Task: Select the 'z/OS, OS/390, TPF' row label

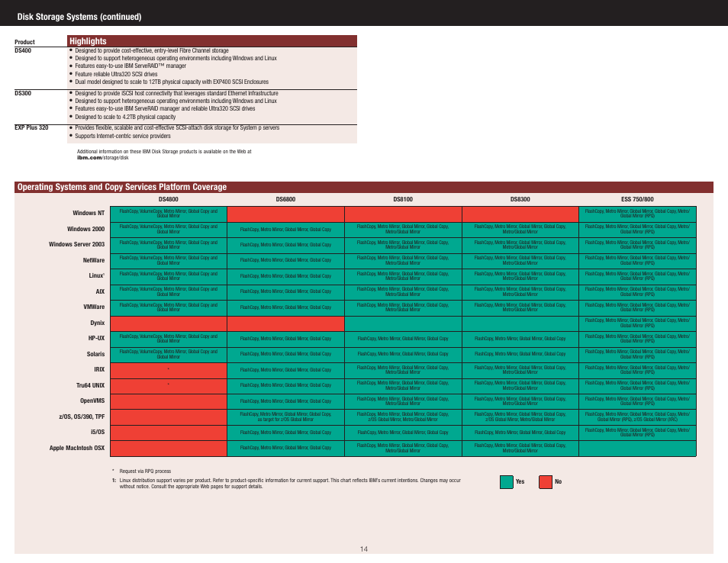Action: [x=81, y=417]
